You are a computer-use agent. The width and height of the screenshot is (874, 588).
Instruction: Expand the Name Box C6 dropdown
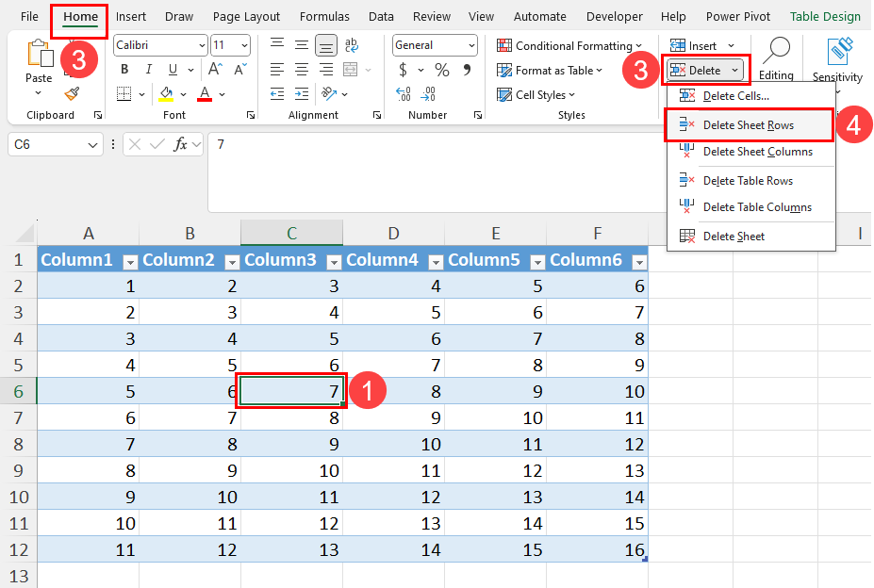(x=92, y=145)
